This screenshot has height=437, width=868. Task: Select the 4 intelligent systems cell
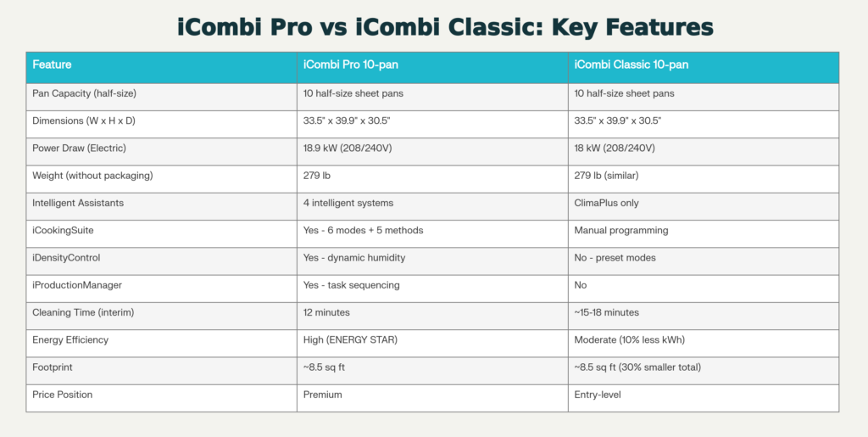click(348, 204)
